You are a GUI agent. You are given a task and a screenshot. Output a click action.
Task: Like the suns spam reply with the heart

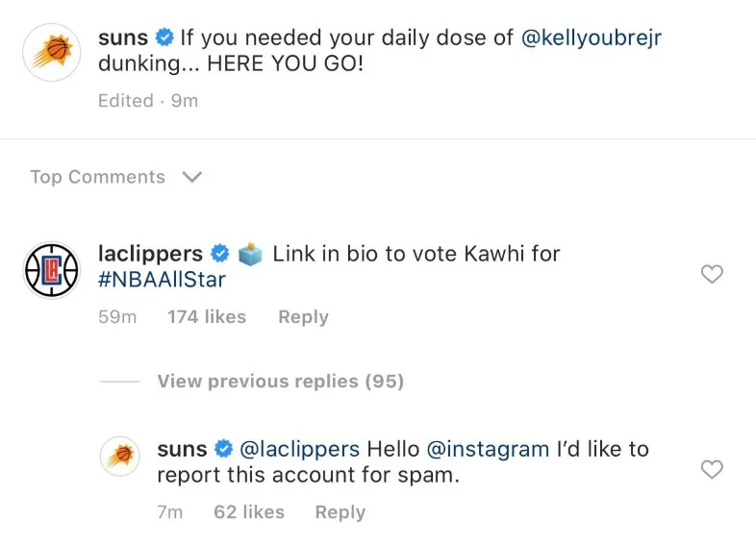click(712, 469)
